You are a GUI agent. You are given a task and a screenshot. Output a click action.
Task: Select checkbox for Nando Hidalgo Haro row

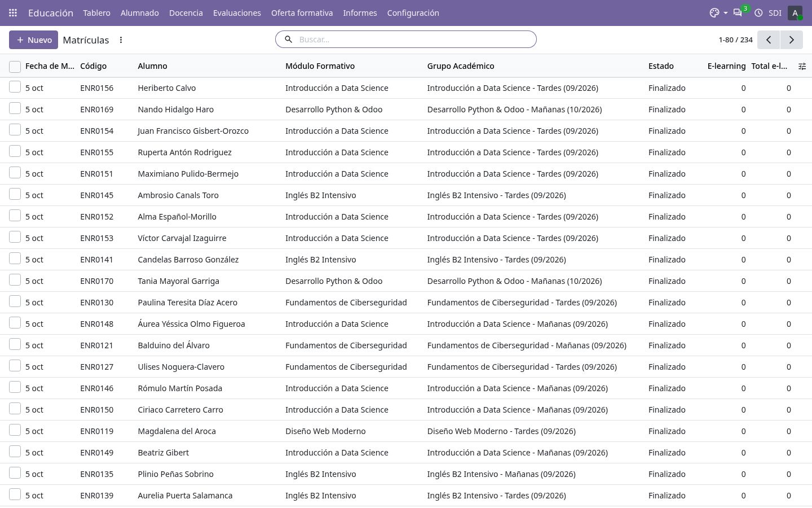(15, 108)
